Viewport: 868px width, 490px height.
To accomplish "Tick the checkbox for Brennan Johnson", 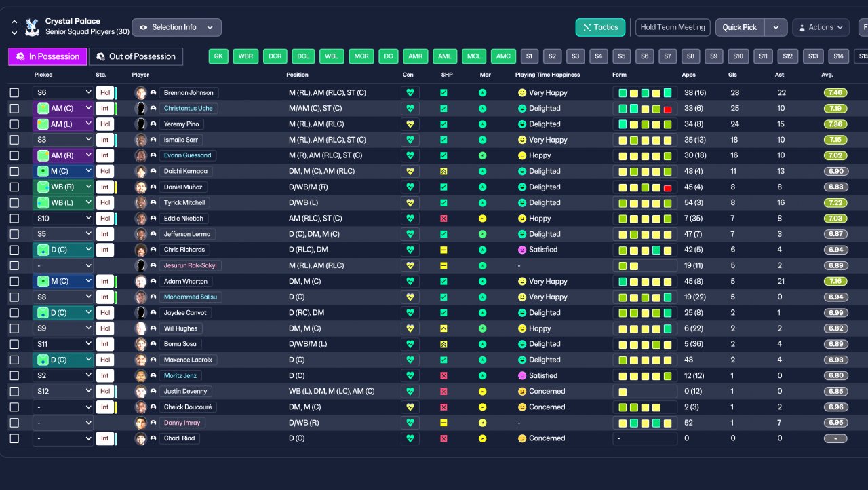I will [x=14, y=93].
